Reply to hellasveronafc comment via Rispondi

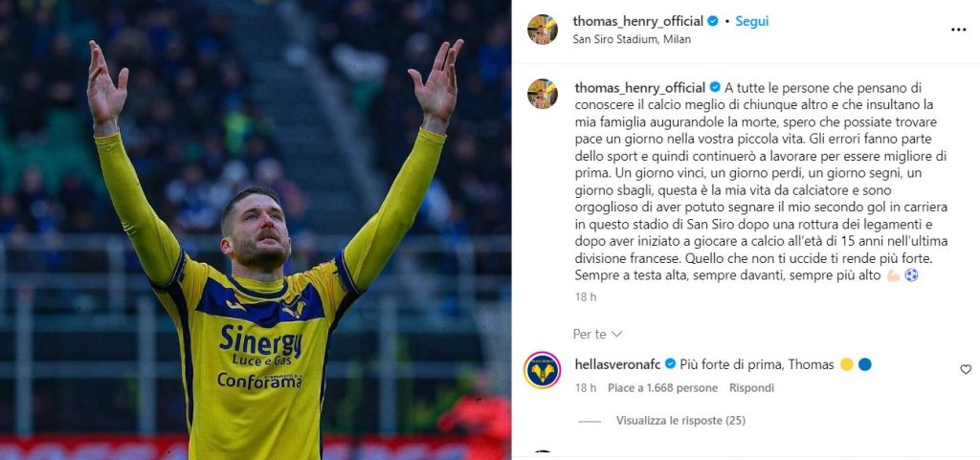(751, 387)
